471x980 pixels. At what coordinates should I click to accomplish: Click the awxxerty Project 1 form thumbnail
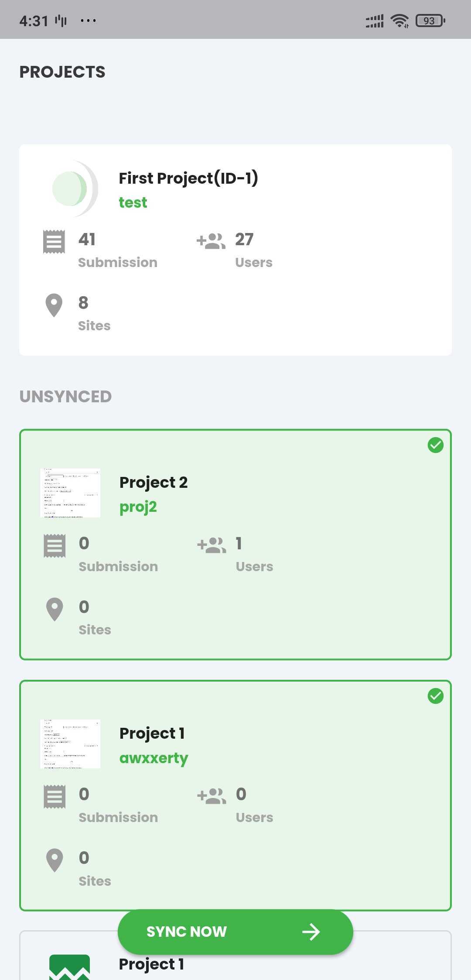coord(70,744)
